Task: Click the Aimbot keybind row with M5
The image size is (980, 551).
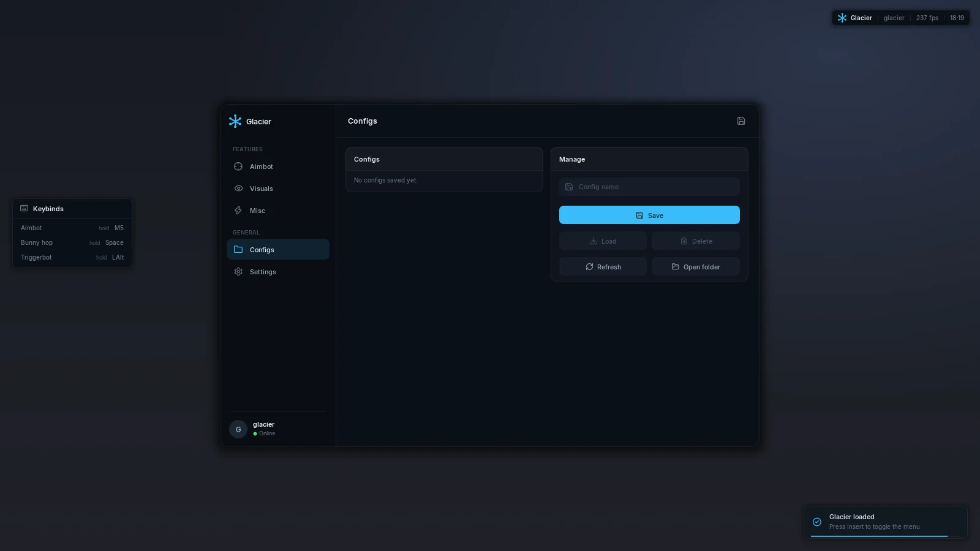Action: pyautogui.click(x=72, y=228)
